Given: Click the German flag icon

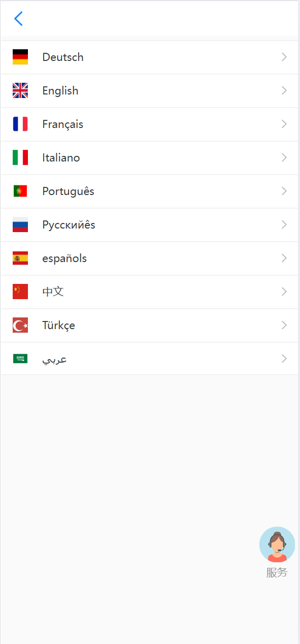Looking at the screenshot, I should click(x=20, y=57).
